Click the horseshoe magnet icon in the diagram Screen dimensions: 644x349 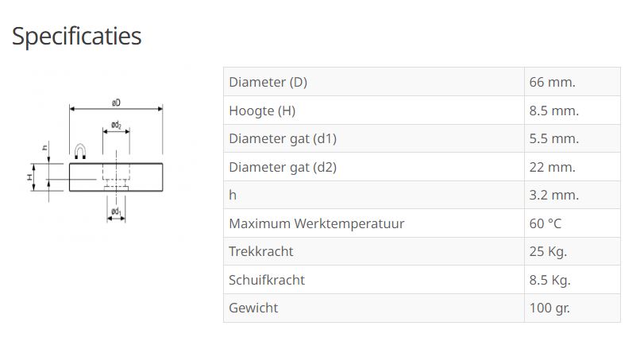pos(80,151)
